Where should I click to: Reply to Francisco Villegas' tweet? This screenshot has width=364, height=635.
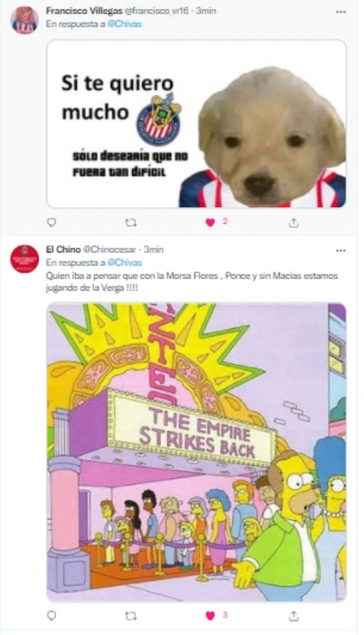52,222
